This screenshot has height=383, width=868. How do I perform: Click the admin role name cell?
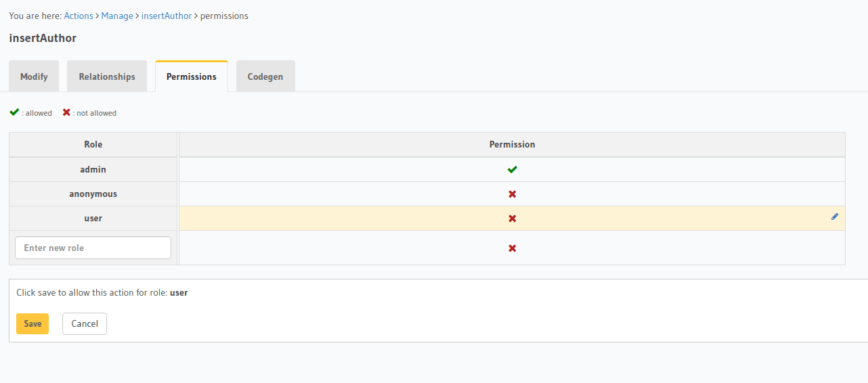93,169
